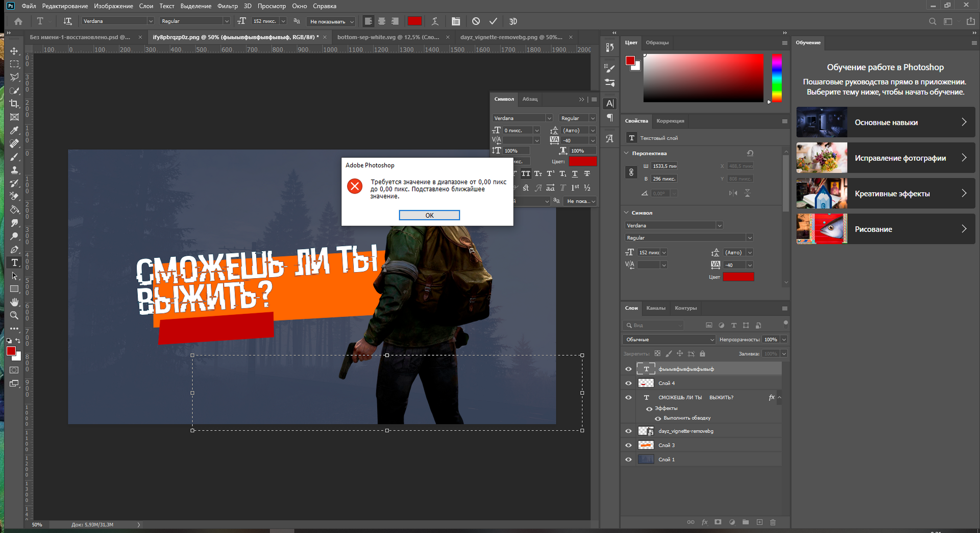
Task: Select the Clone Stamp tool
Action: (14, 170)
